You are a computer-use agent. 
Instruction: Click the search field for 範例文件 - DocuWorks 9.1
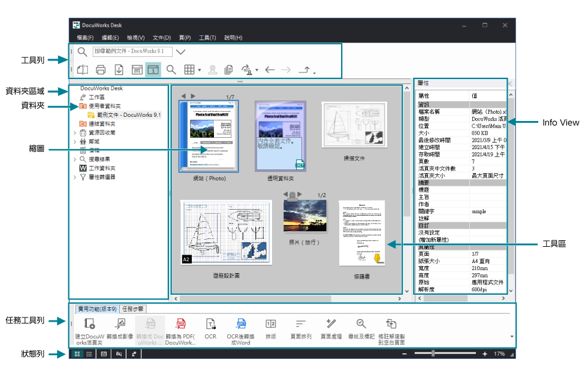pos(132,52)
